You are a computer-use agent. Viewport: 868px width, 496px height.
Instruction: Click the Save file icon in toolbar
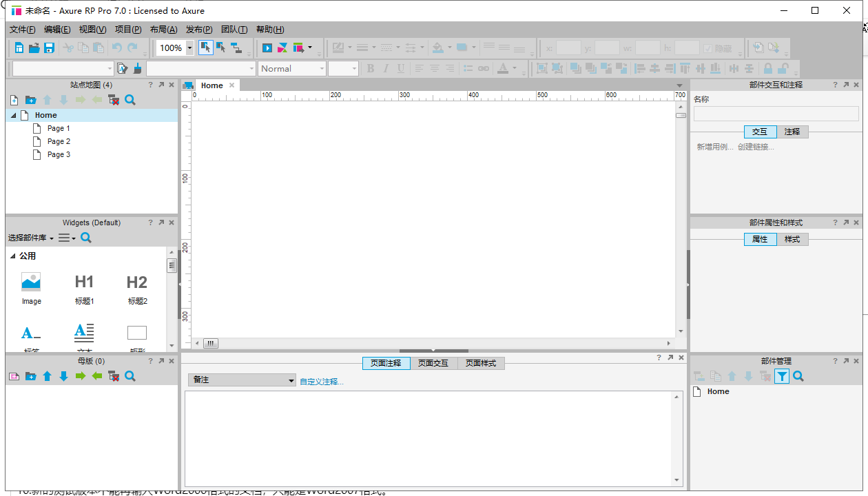pos(49,48)
